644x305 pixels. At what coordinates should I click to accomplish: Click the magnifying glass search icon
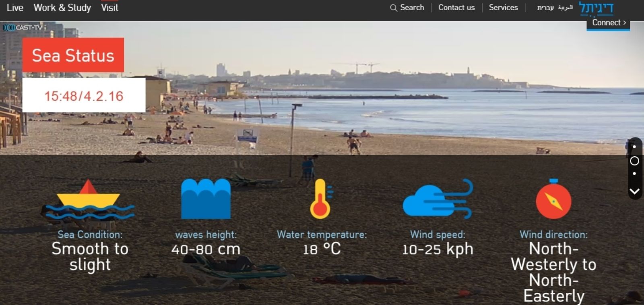point(393,8)
